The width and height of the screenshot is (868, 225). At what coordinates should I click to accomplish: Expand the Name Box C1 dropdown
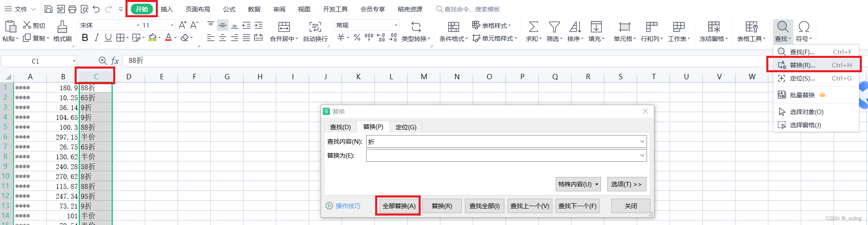[74, 61]
